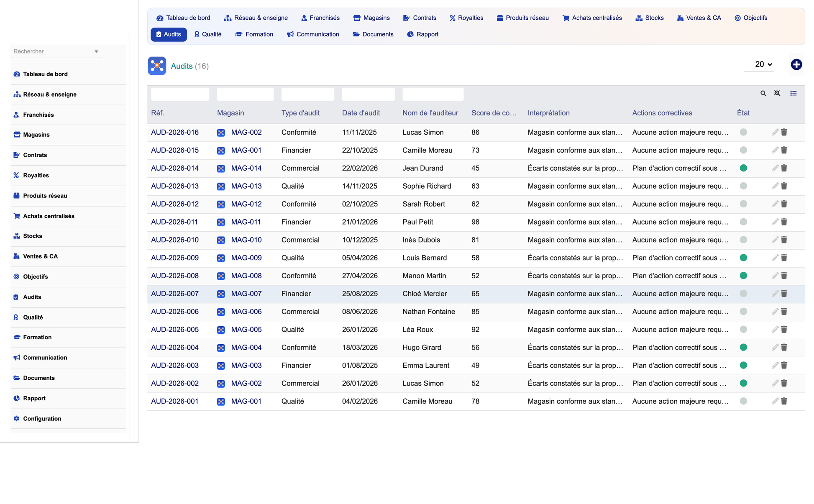
Task: Edit audit AUD-2026-016 with pencil icon
Action: pyautogui.click(x=775, y=132)
